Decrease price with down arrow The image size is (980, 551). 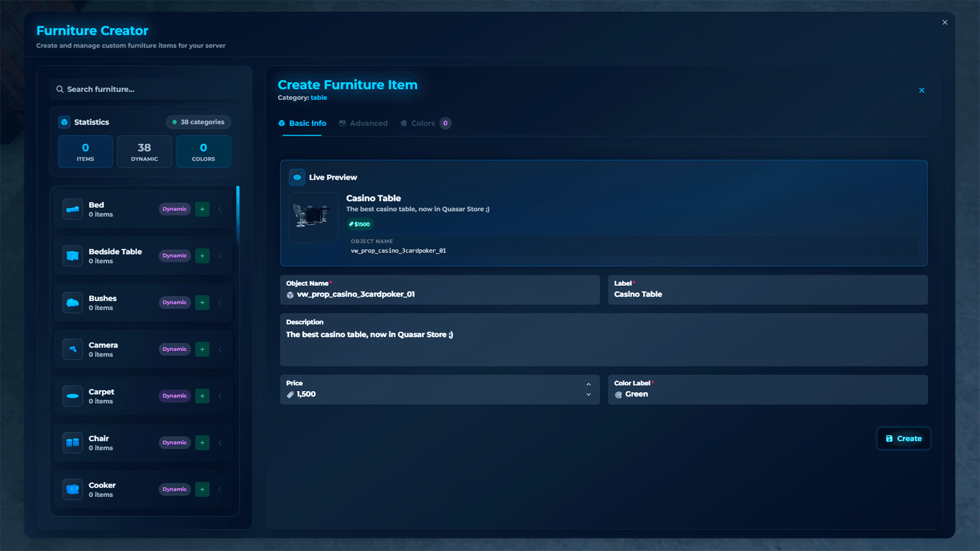point(589,395)
